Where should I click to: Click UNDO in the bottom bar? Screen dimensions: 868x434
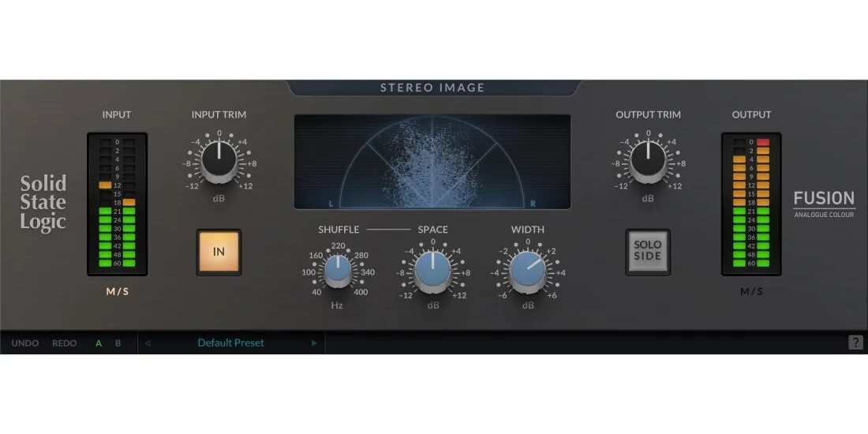tap(25, 343)
